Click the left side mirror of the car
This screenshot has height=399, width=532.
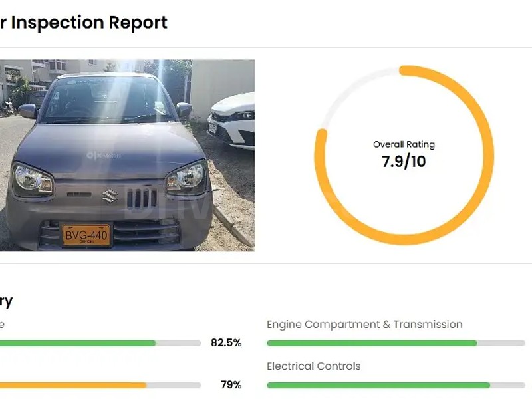(x=27, y=110)
